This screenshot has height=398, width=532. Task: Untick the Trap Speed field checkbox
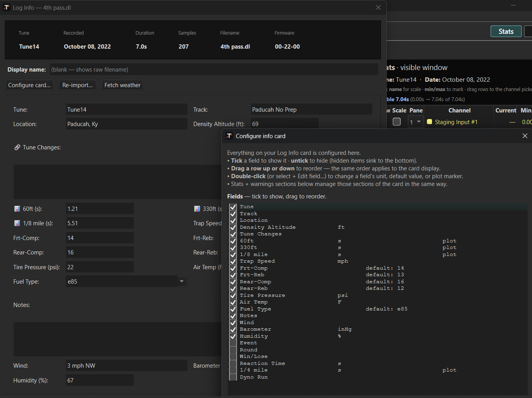[x=233, y=261]
